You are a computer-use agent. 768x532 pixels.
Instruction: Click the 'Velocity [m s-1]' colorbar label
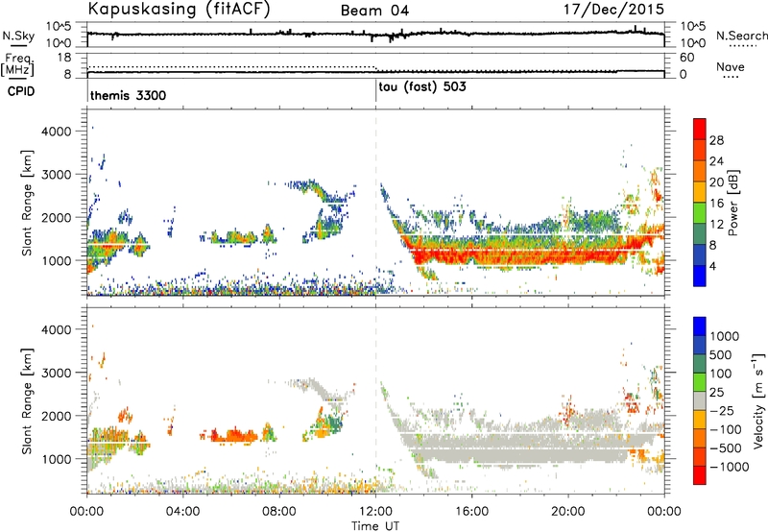[x=758, y=400]
